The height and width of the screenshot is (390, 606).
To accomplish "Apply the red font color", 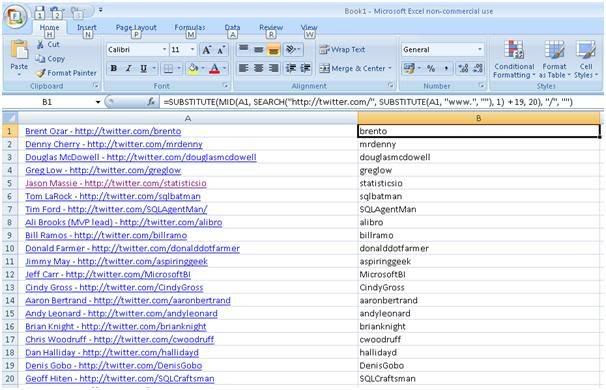I will 214,69.
